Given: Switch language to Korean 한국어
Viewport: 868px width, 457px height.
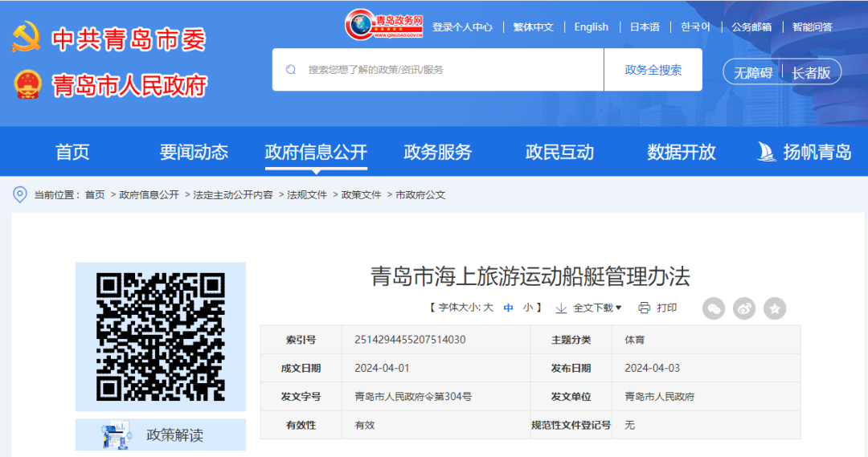Looking at the screenshot, I should coord(695,27).
